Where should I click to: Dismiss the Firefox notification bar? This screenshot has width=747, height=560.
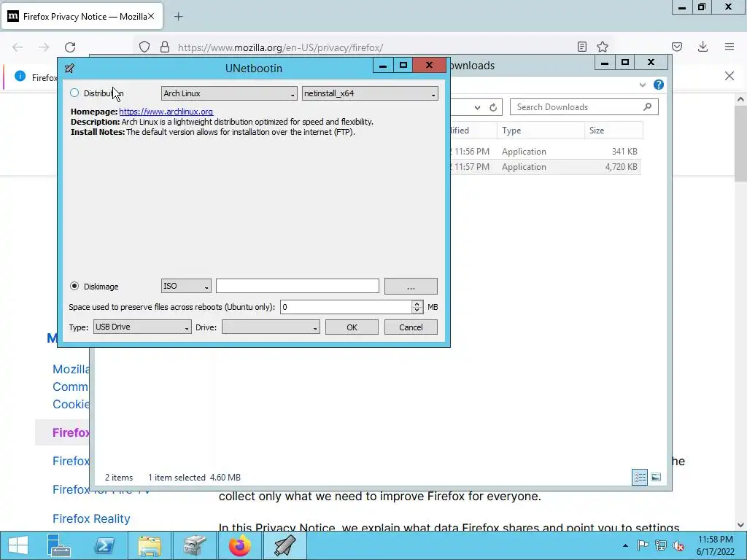729,76
